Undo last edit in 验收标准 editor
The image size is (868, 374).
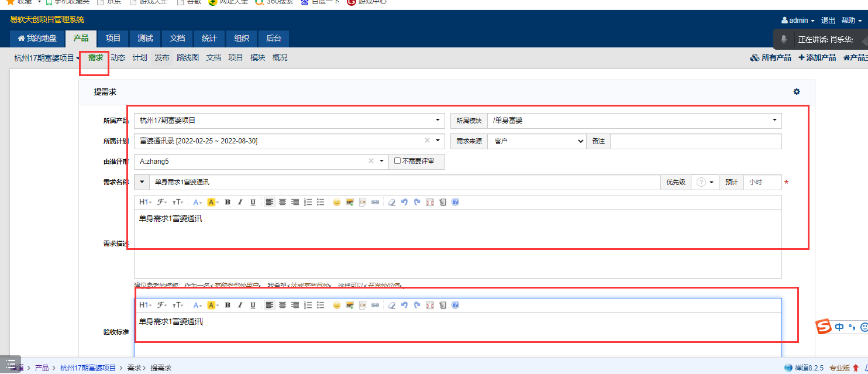(404, 305)
